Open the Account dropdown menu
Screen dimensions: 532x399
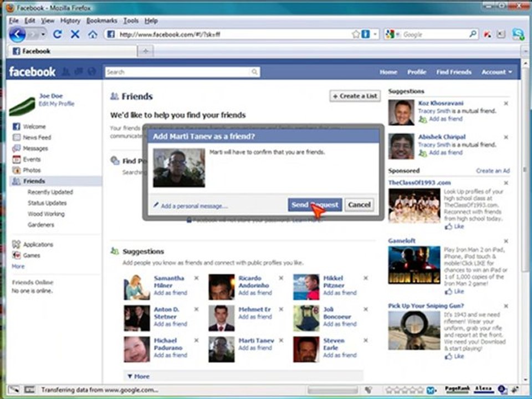point(497,72)
